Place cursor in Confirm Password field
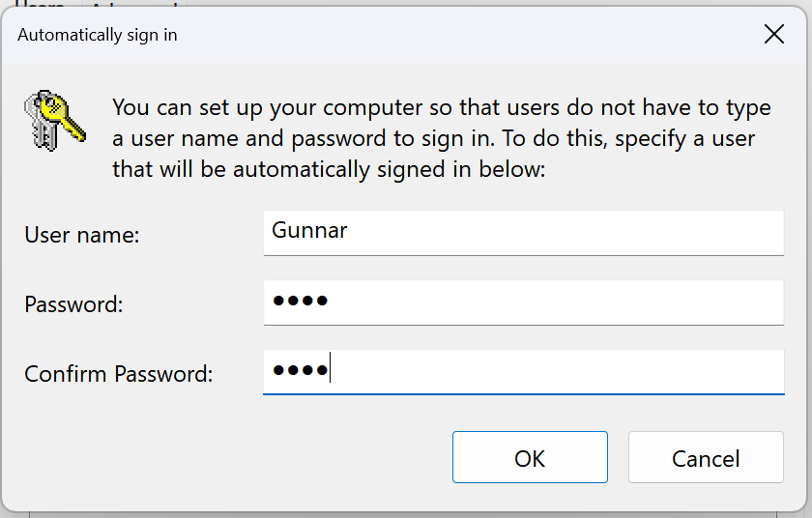 tap(524, 372)
